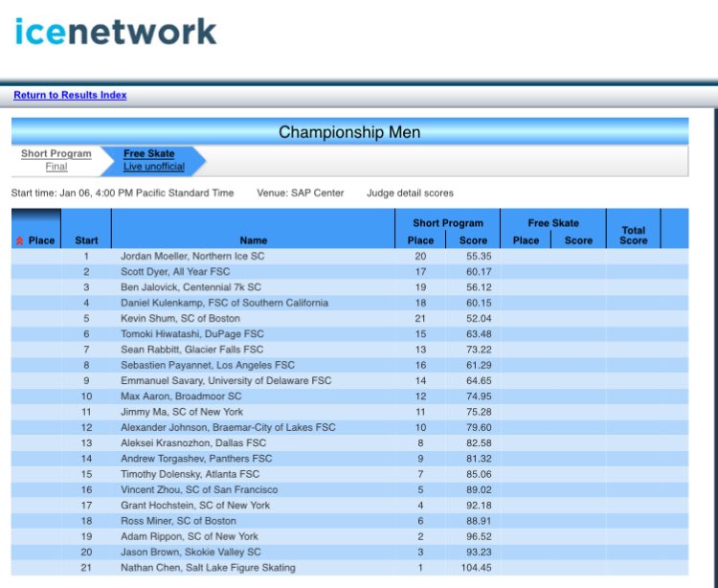The width and height of the screenshot is (718, 588).
Task: Click the short program score 73.22
Action: (x=479, y=350)
